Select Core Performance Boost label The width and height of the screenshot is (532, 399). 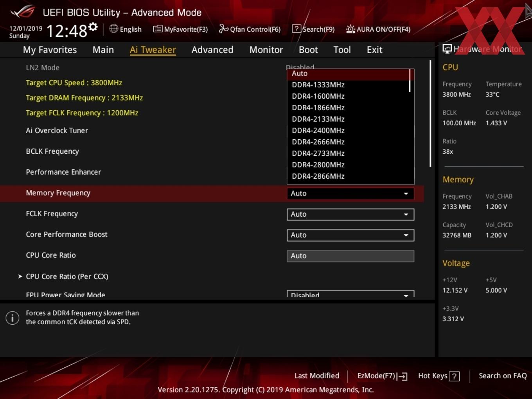click(66, 234)
